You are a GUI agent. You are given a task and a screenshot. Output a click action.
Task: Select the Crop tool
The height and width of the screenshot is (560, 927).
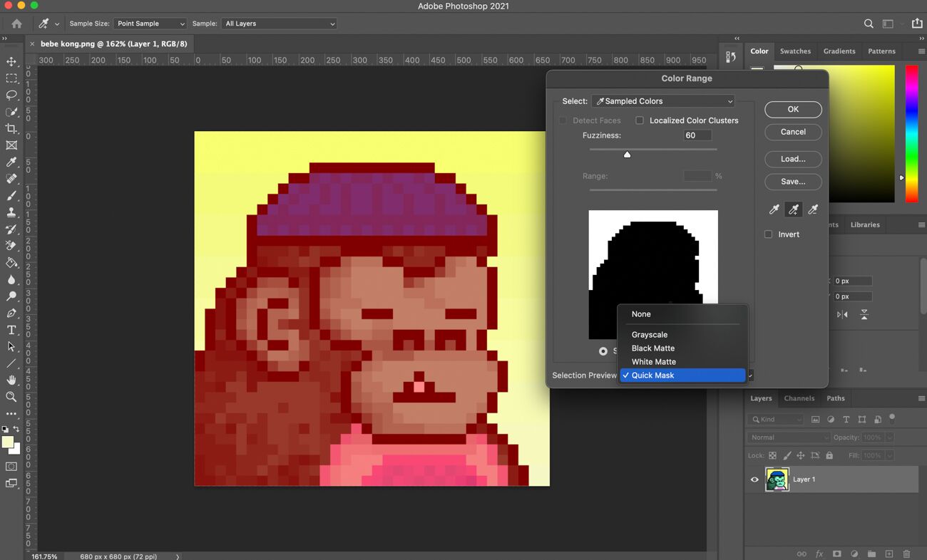pyautogui.click(x=11, y=128)
